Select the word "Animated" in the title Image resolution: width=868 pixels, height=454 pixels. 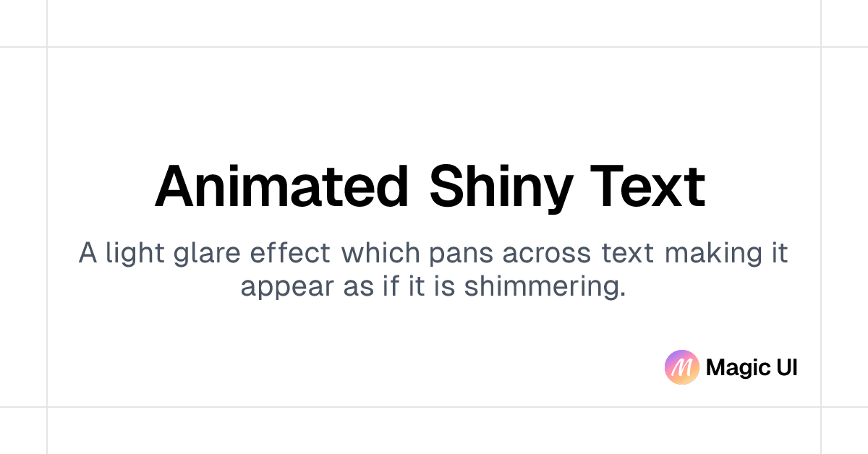(x=282, y=187)
